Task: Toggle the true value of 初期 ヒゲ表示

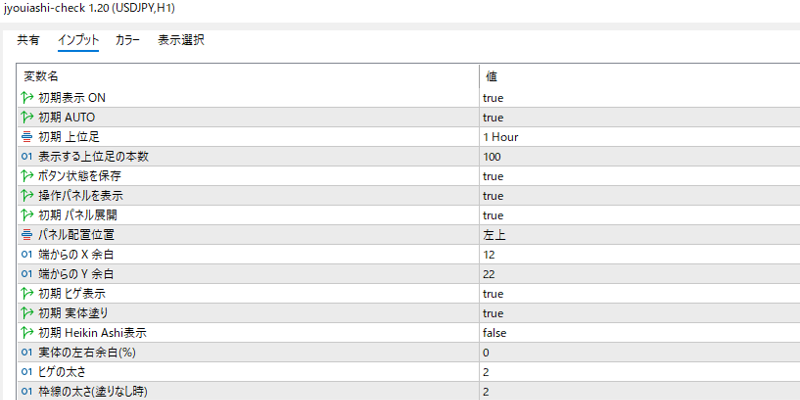Action: tap(640, 294)
